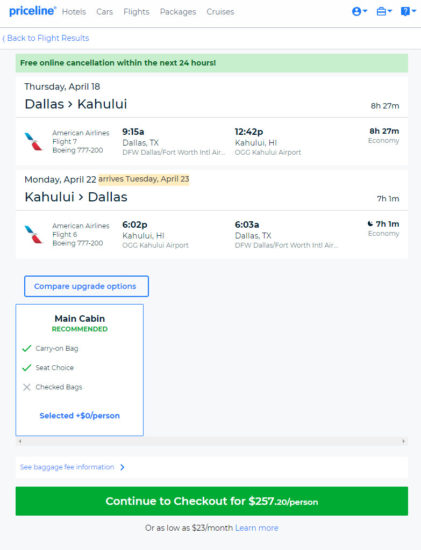Go to the Hotels tab

[x=74, y=12]
